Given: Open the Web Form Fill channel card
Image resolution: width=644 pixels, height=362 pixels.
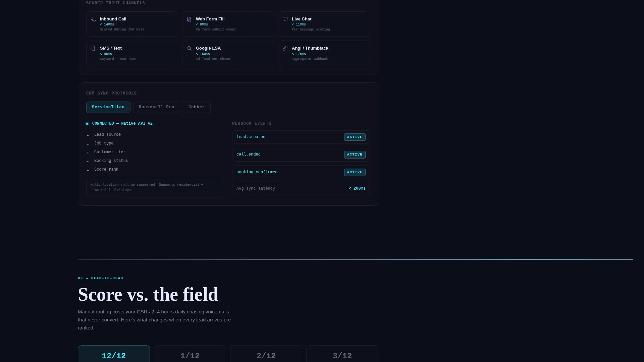Looking at the screenshot, I should pos(228,24).
